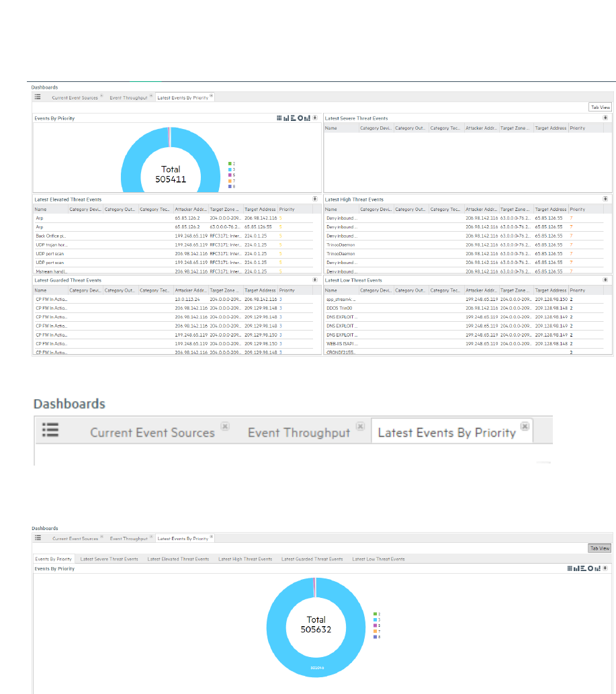
Task: Select the spp_stream4 row in Low Threat Events
Action: pyautogui.click(x=464, y=299)
